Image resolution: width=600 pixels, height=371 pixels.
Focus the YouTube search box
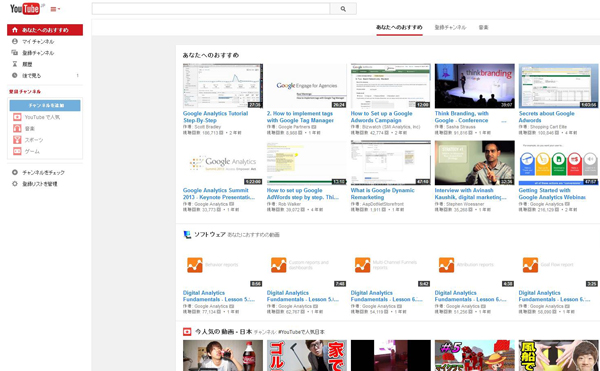[x=211, y=9]
